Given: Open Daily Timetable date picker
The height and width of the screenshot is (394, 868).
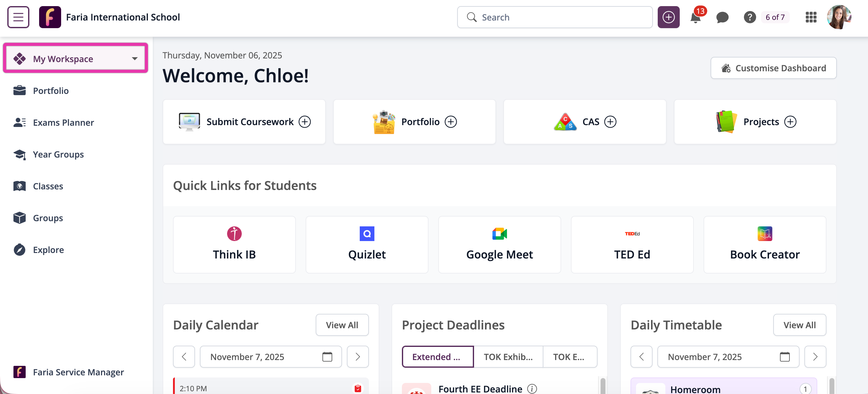Looking at the screenshot, I should tap(785, 357).
